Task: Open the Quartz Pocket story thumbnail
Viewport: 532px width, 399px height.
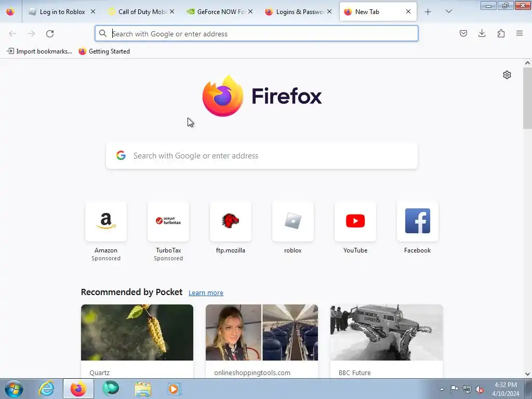Action: pyautogui.click(x=137, y=332)
